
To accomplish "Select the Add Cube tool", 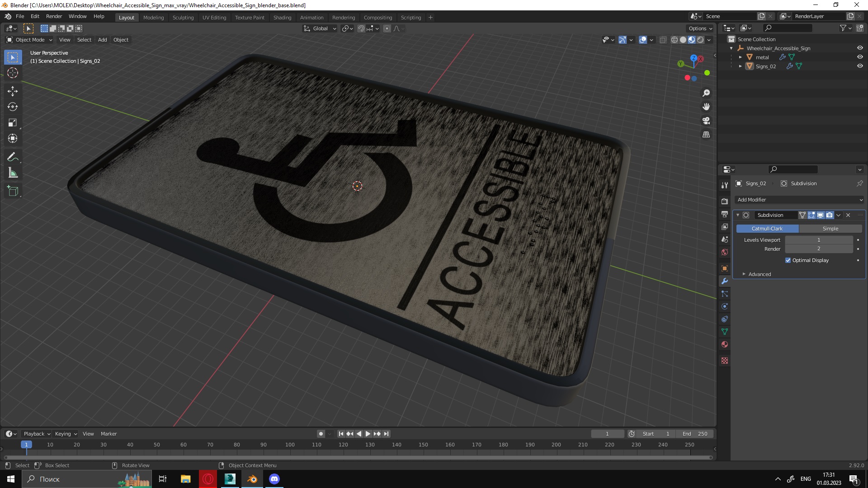I will 13,191.
